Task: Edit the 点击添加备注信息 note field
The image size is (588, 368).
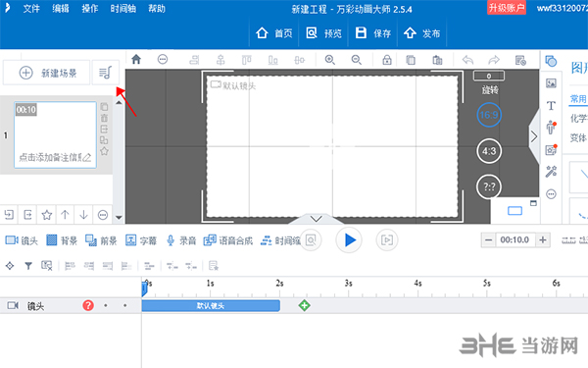Action: (x=55, y=157)
